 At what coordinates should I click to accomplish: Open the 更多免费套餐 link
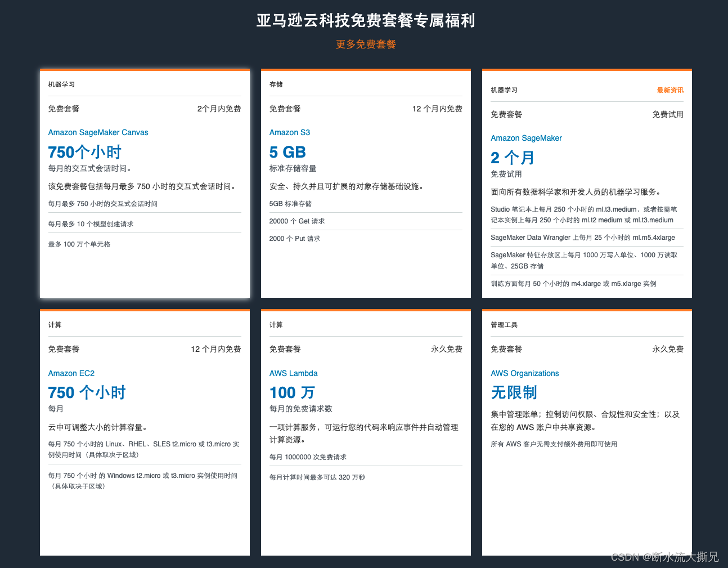pos(366,44)
